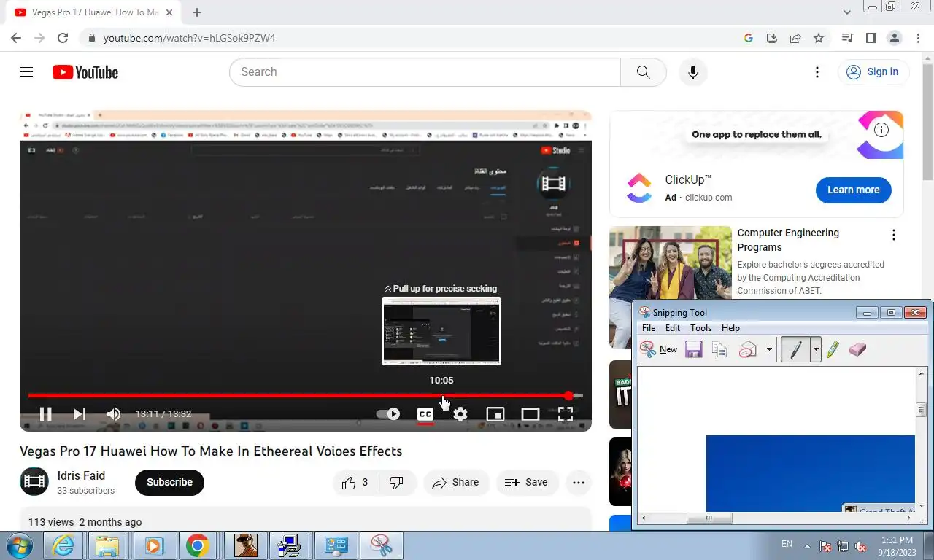Viewport: 934px width, 560px height.
Task: Show hidden system tray icons
Action: tap(807, 545)
